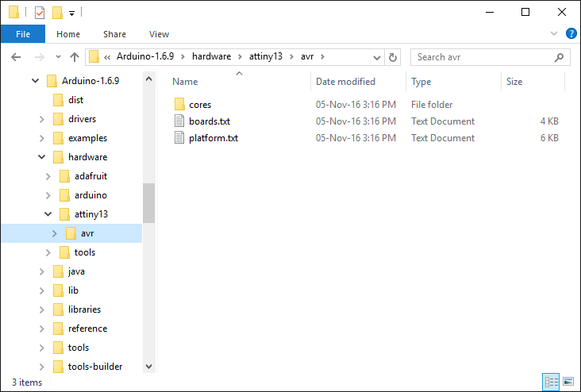Image resolution: width=581 pixels, height=392 pixels.
Task: Switch to Large icons view in status bar
Action: pos(568,382)
